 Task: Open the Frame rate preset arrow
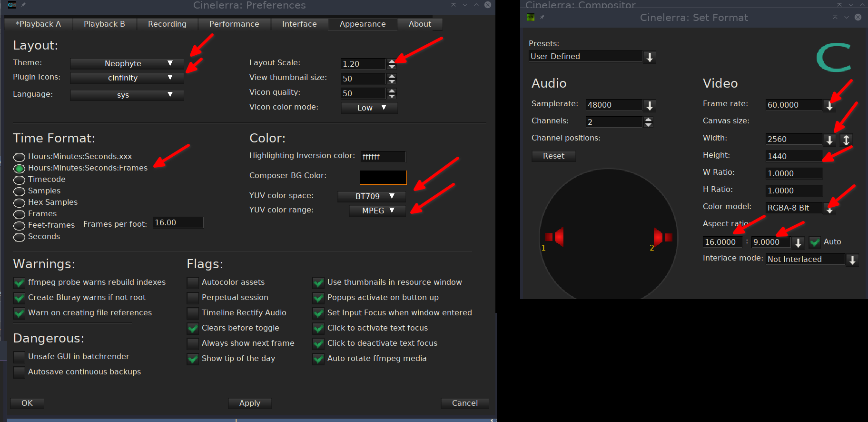tap(829, 106)
